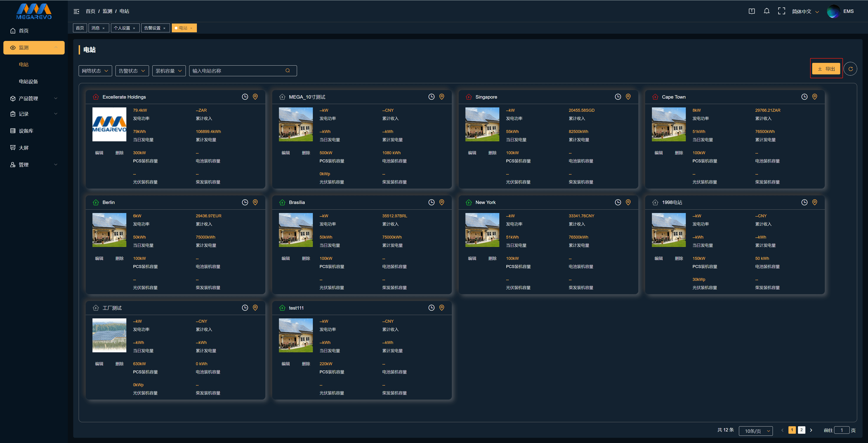The width and height of the screenshot is (868, 443).
Task: Click the Excellerate Holdings logo thumbnail
Action: point(109,124)
